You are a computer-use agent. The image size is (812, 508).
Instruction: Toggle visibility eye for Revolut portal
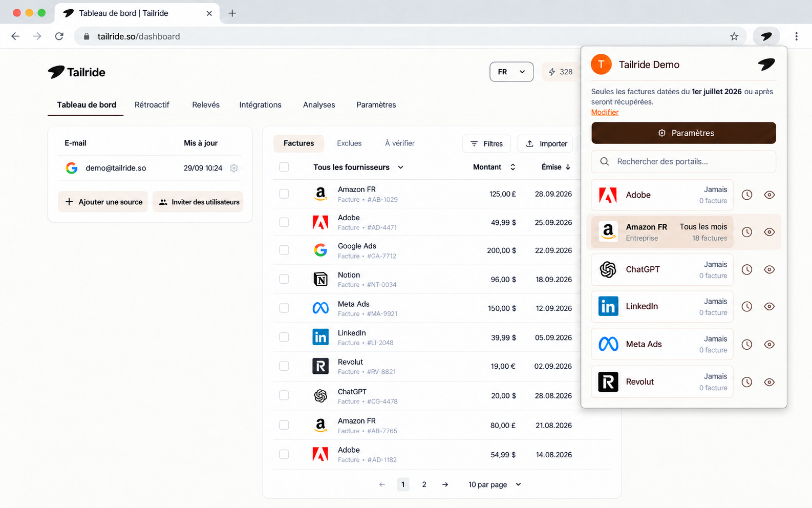769,382
